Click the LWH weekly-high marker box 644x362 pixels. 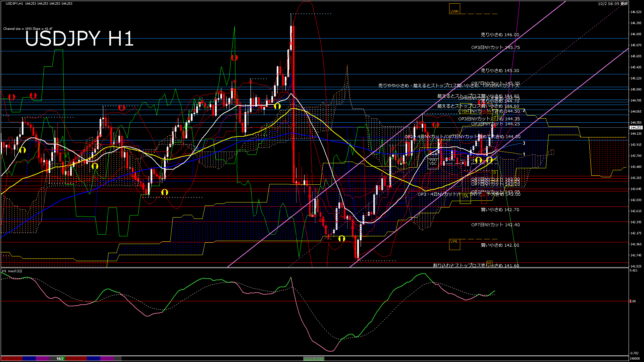(x=454, y=9)
